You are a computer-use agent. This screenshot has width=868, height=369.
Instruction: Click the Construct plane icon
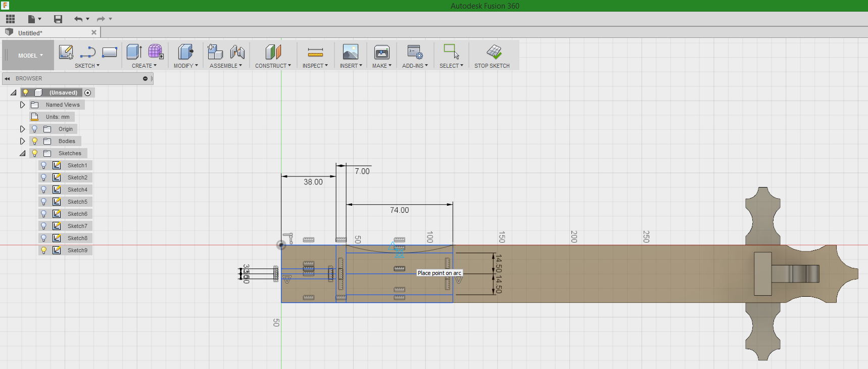pos(273,52)
